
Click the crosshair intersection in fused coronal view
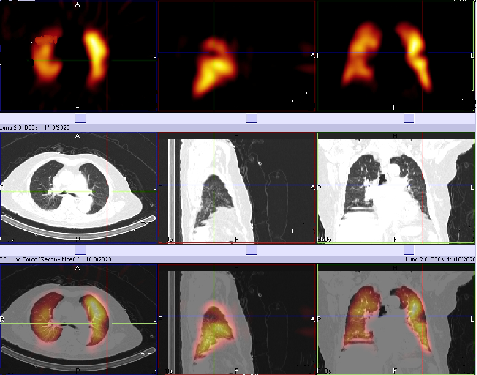pyautogui.click(x=423, y=316)
